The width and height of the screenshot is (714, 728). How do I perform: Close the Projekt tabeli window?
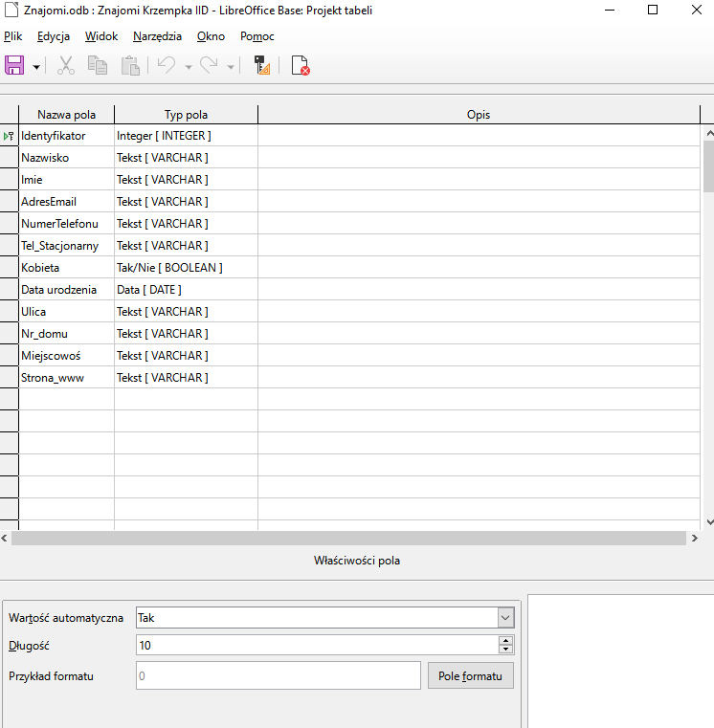coord(697,10)
